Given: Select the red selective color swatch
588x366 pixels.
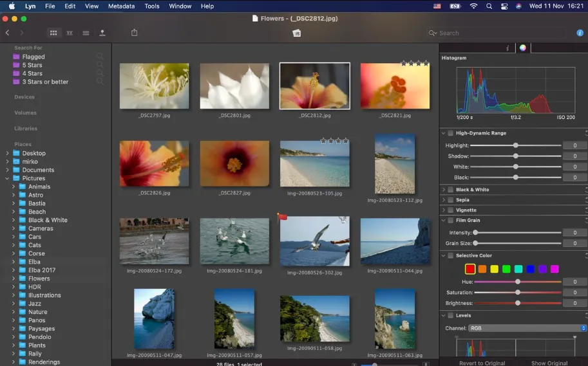Looking at the screenshot, I should (470, 269).
